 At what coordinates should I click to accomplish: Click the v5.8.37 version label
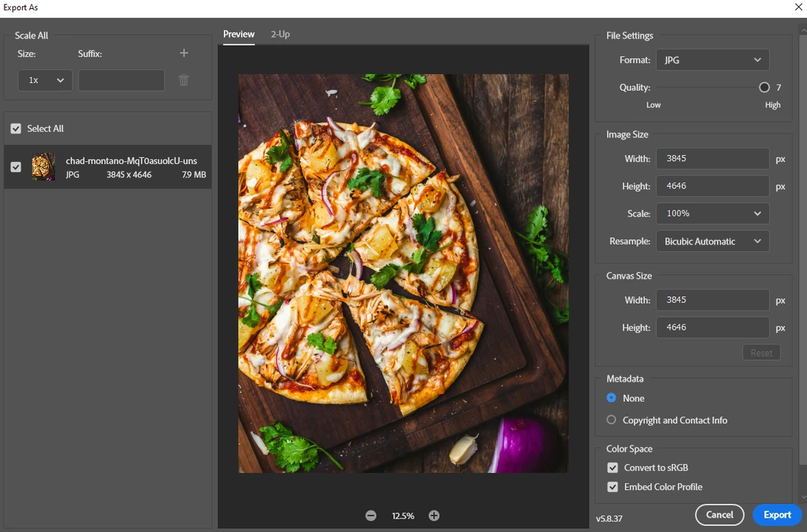pyautogui.click(x=610, y=519)
